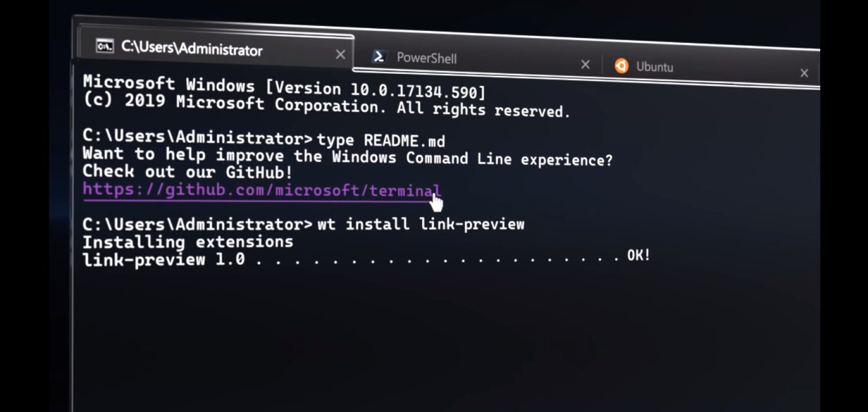868x412 pixels.
Task: Switch to the PowerShell tab
Action: coord(477,60)
